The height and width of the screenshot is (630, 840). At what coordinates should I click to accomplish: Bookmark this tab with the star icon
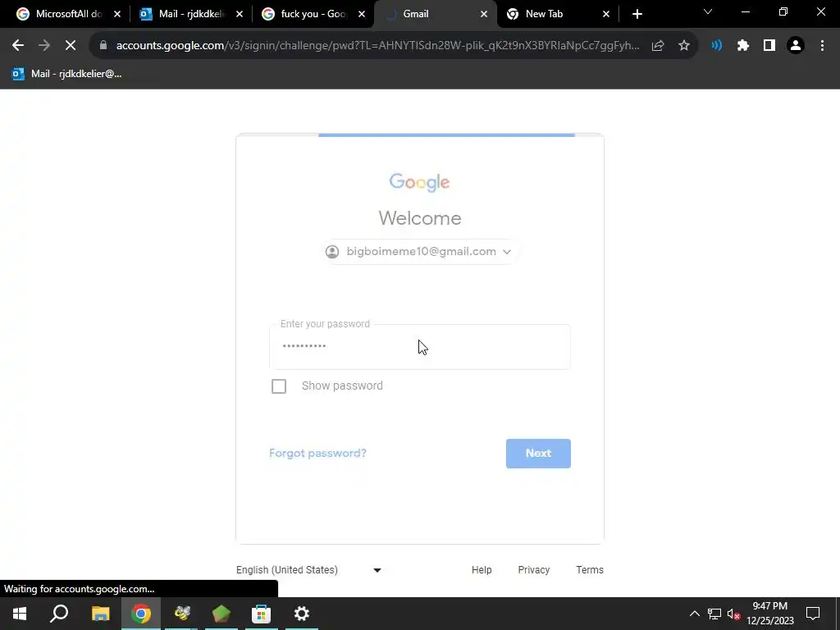(x=684, y=46)
